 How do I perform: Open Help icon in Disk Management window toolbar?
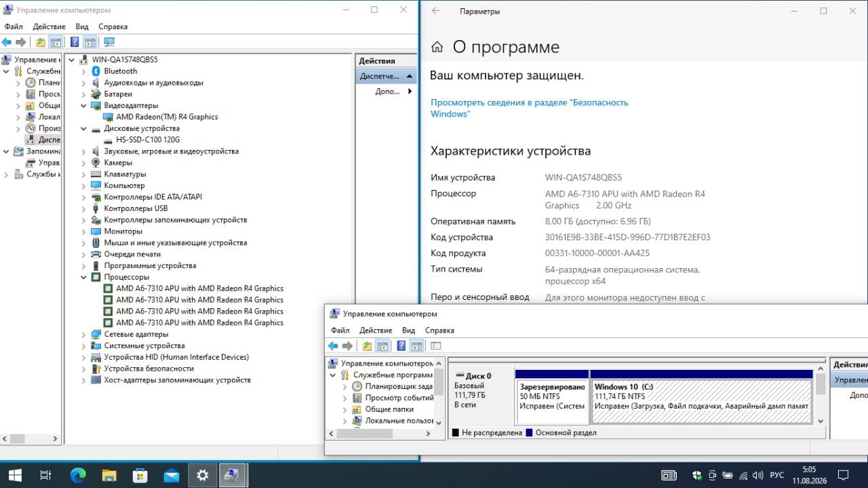click(x=401, y=346)
